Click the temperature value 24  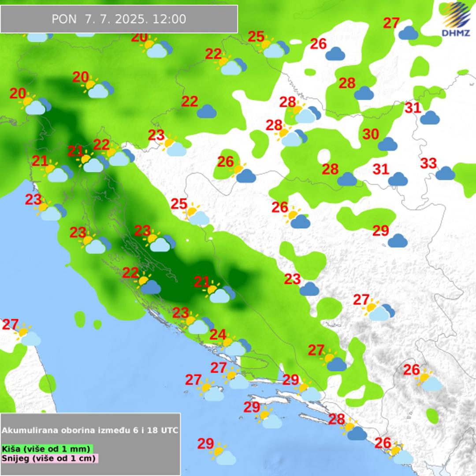[x=218, y=335]
